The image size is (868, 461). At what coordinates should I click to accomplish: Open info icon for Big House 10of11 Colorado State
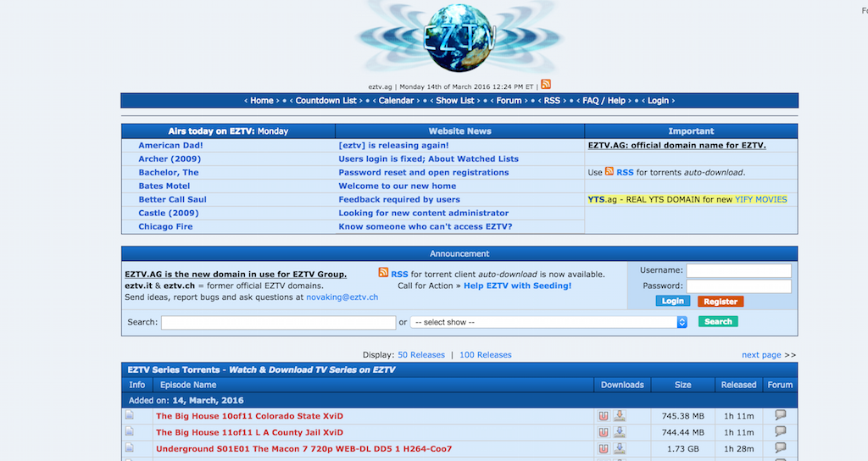[x=130, y=415]
